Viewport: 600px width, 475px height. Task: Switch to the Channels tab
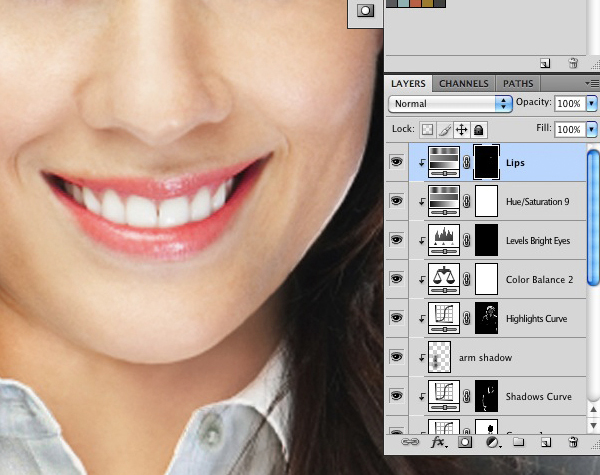(x=463, y=84)
